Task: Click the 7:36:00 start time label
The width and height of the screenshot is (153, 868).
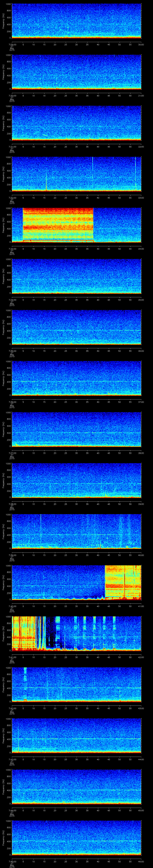Action: pos(12,402)
